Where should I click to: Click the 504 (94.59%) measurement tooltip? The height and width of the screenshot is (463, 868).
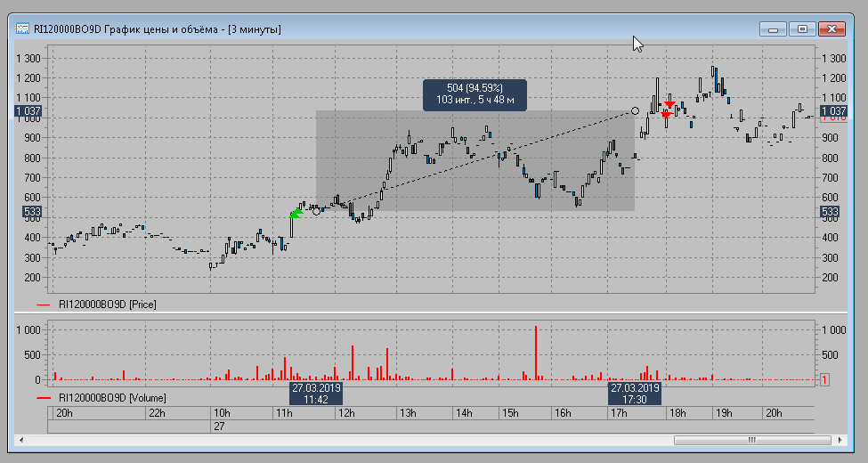[475, 94]
